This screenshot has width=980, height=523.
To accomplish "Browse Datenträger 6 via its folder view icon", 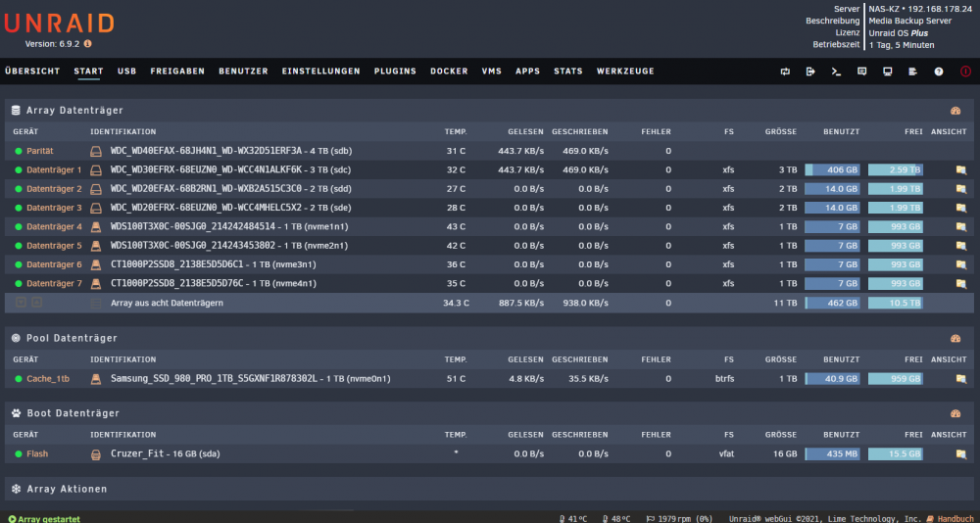I will 961,264.
